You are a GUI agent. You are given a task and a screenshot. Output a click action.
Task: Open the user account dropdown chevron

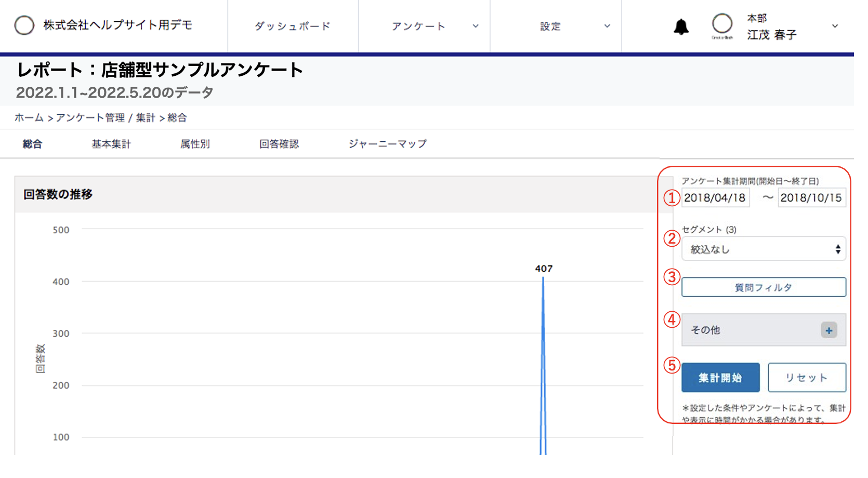[835, 26]
